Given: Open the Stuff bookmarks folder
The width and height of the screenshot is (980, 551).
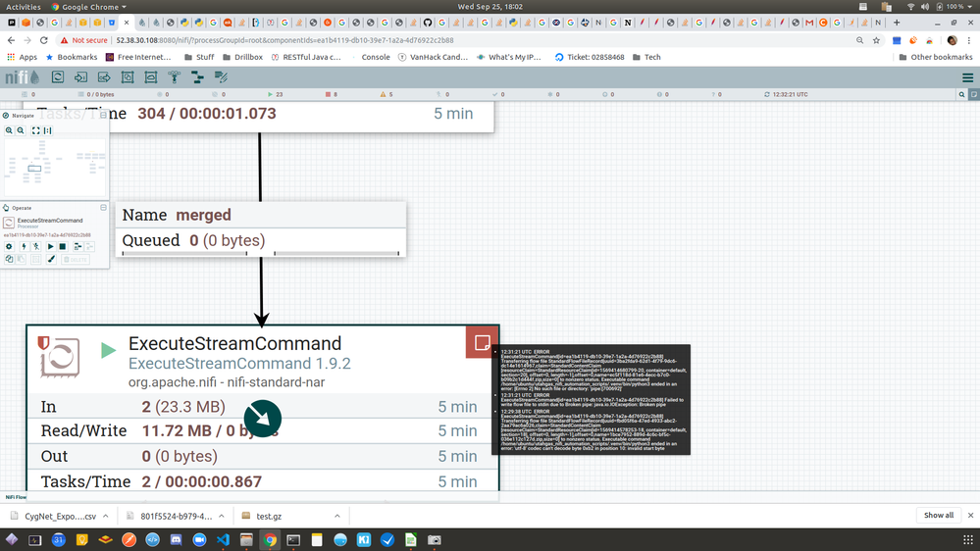Looking at the screenshot, I should pos(199,57).
